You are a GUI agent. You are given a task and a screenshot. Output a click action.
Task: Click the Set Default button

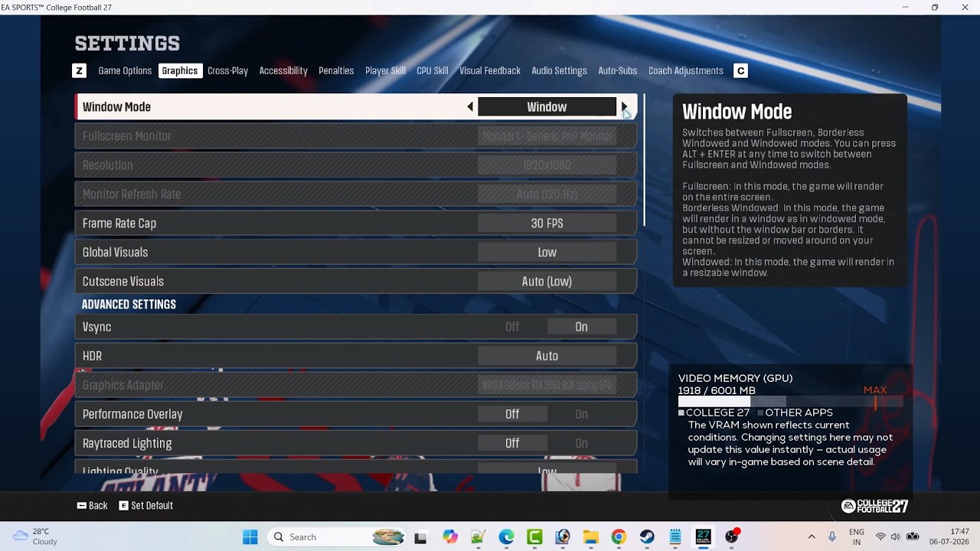coord(146,506)
